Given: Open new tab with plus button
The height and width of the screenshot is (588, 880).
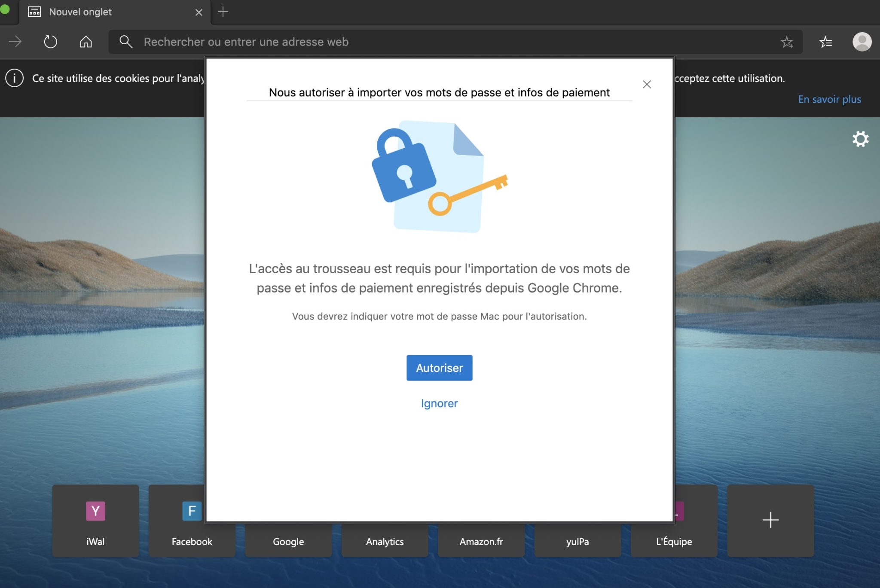Looking at the screenshot, I should coord(223,12).
